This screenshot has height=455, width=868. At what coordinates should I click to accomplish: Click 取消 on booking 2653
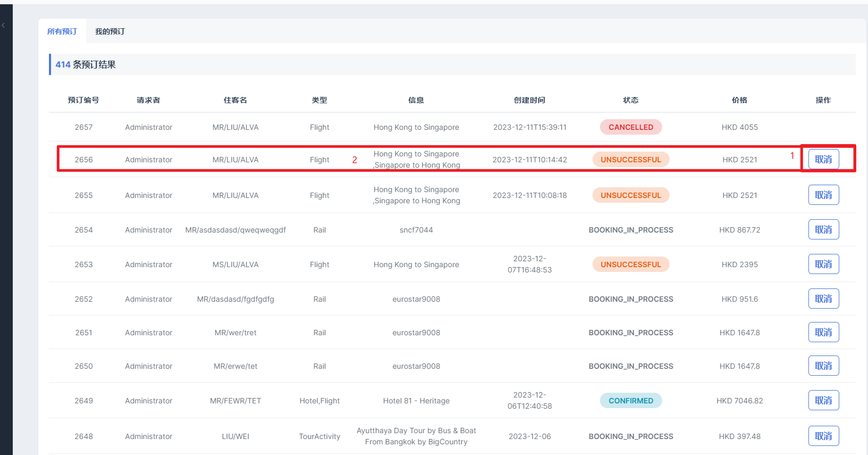823,264
